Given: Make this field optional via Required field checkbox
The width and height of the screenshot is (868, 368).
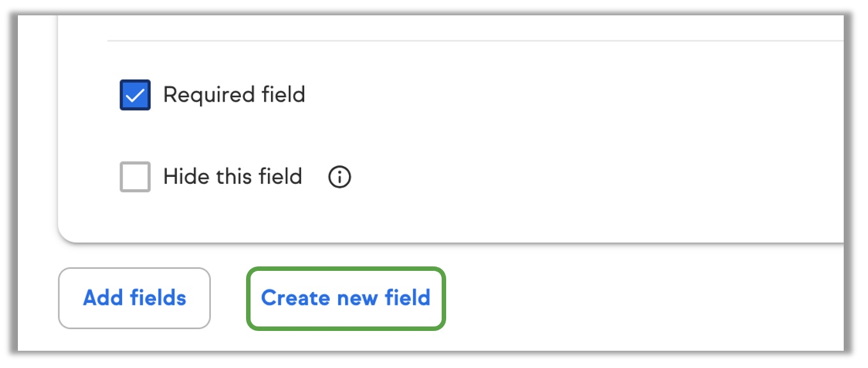Looking at the screenshot, I should click(135, 95).
